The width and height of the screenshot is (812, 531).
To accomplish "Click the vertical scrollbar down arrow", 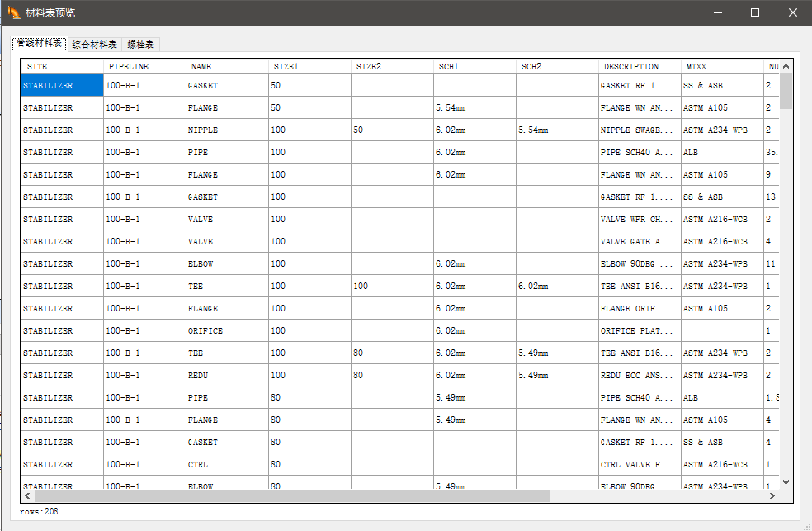I will click(x=786, y=481).
